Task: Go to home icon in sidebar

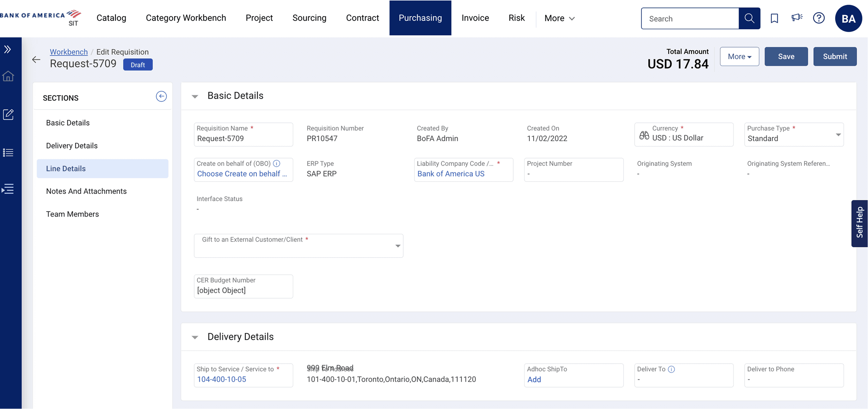Action: 8,76
